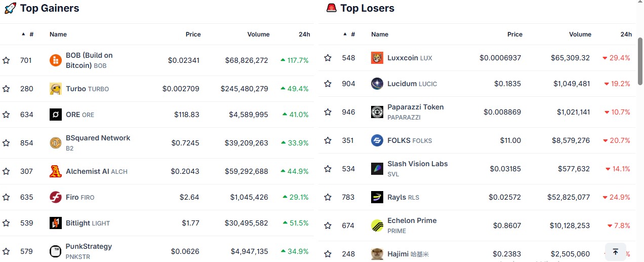The height and width of the screenshot is (262, 644).
Task: Click the Echelon Prime logo
Action: tap(377, 226)
